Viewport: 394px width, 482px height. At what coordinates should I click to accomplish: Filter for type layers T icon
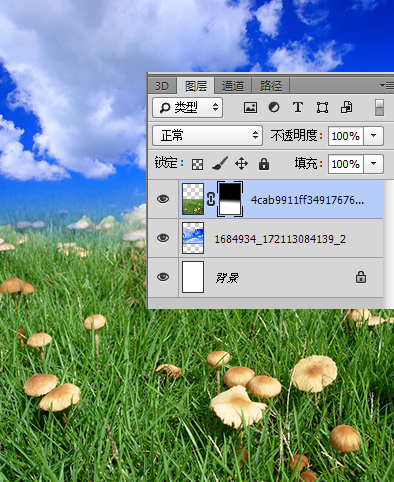[x=298, y=107]
